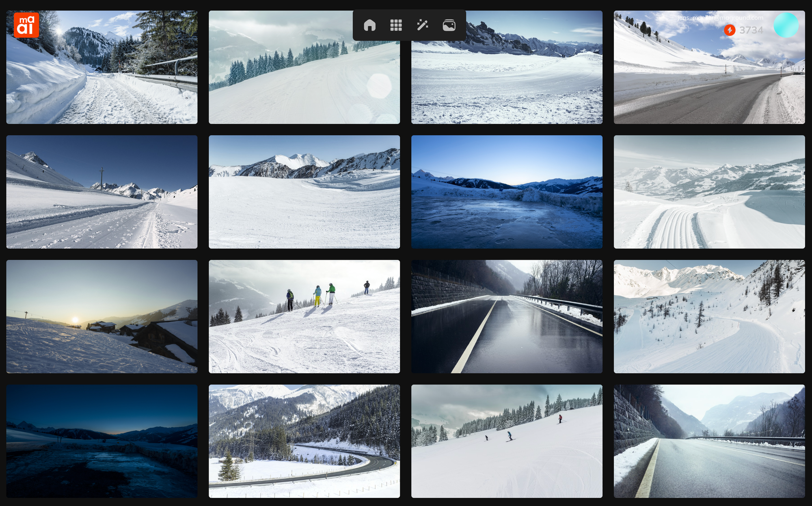Open the image gallery icon
This screenshot has width=812, height=506.
(449, 25)
